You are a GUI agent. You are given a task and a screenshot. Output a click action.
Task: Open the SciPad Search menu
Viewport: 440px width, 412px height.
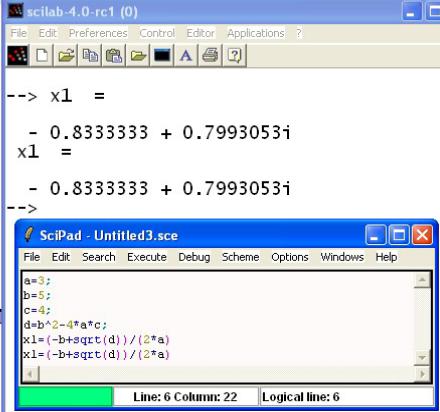point(99,257)
